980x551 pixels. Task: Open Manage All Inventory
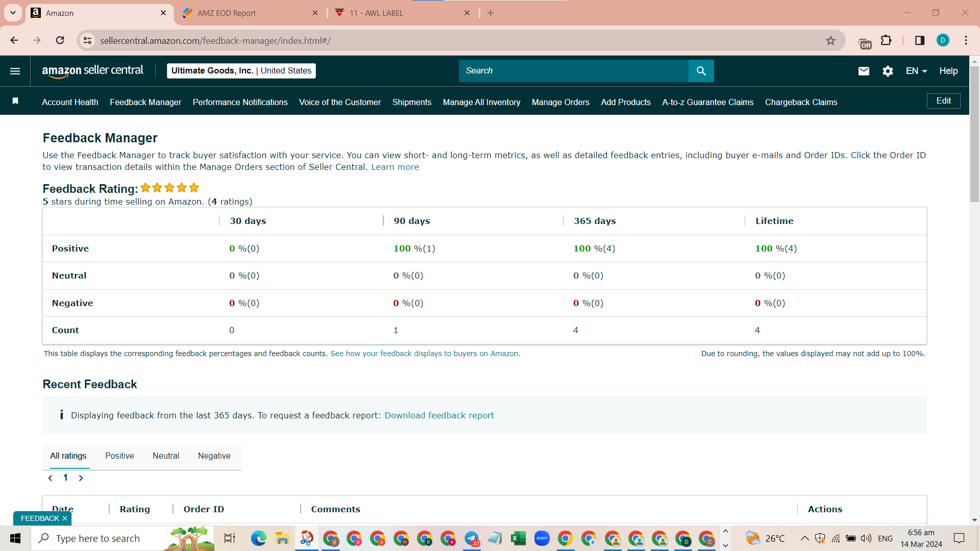(x=481, y=102)
